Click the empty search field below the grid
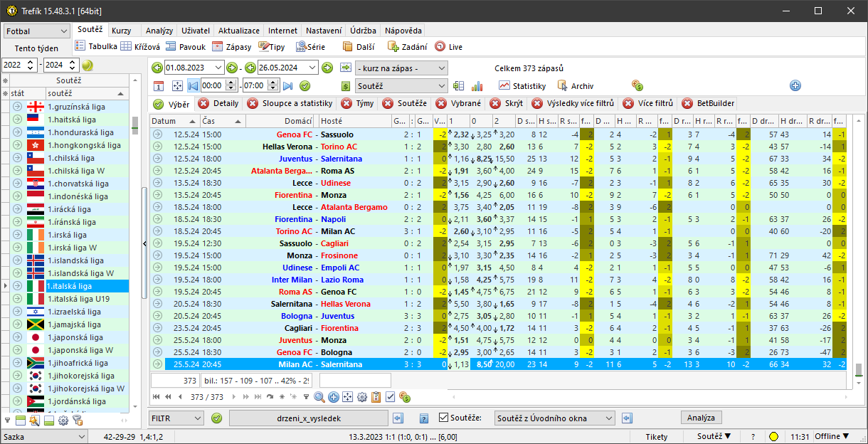This screenshot has width=868, height=444. pos(355,381)
